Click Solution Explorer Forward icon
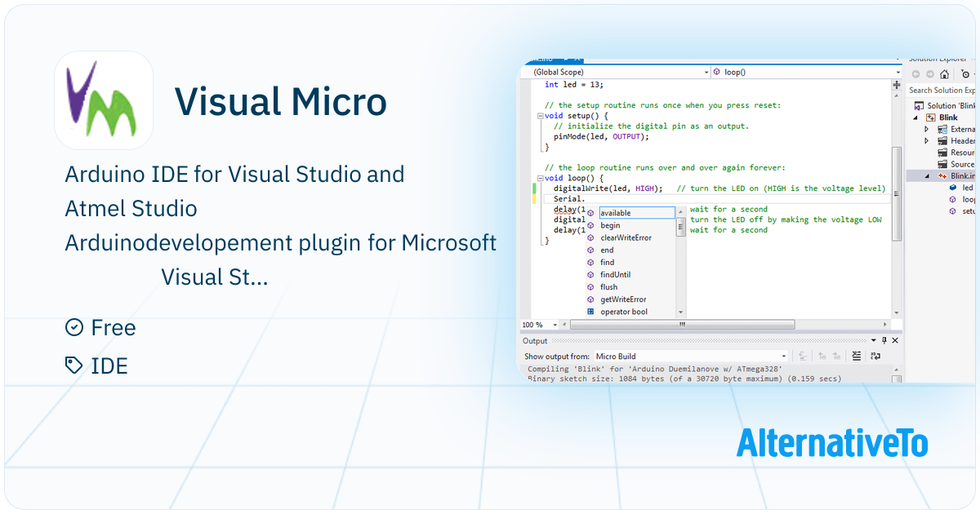The height and width of the screenshot is (514, 980). 929,73
